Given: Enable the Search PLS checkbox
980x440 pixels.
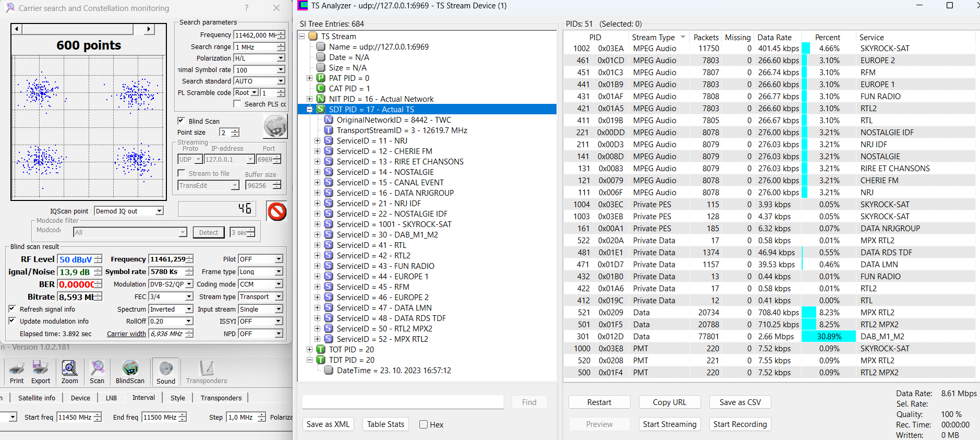Looking at the screenshot, I should coord(237,104).
